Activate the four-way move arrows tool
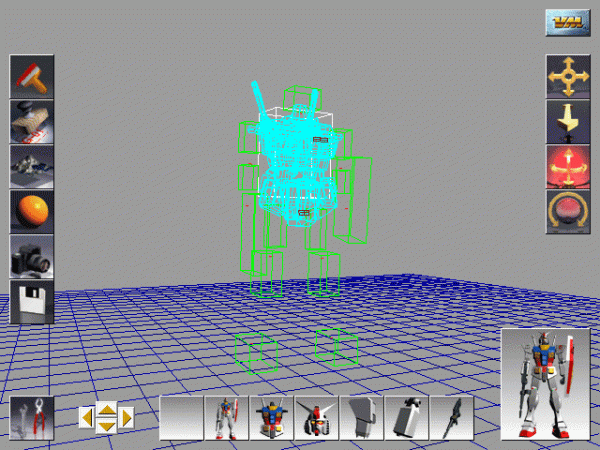The width and height of the screenshot is (600, 450). pyautogui.click(x=568, y=77)
